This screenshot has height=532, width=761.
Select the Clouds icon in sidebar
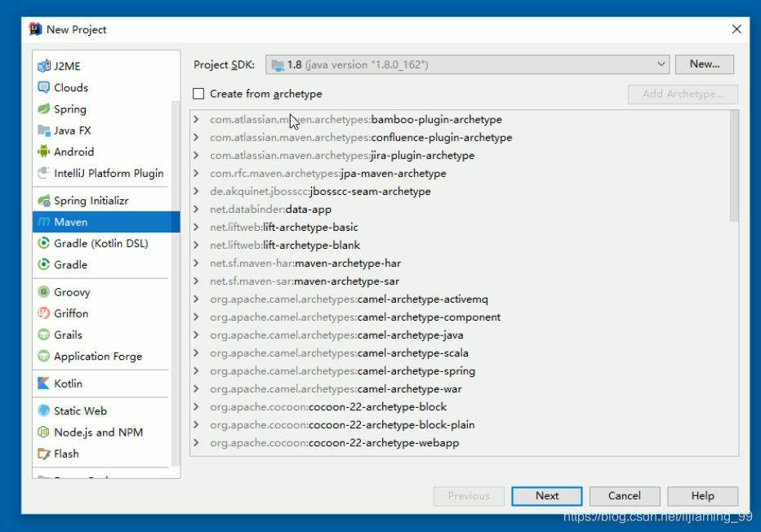click(x=43, y=87)
